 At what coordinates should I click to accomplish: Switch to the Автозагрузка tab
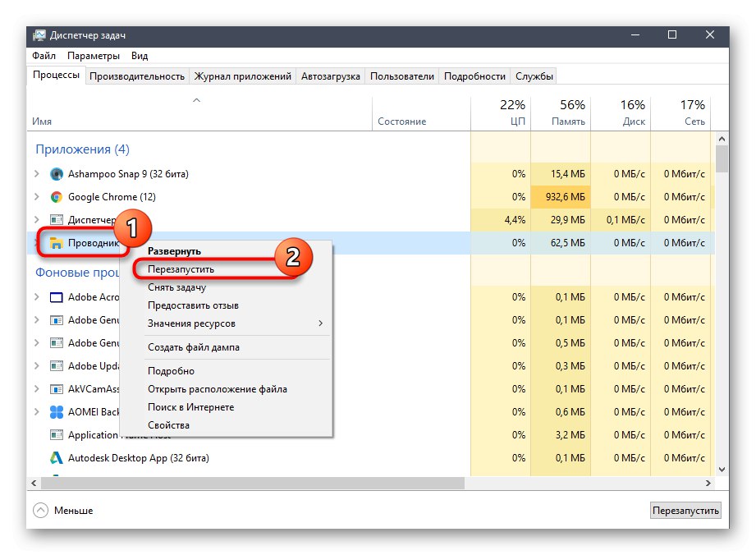pyautogui.click(x=331, y=76)
